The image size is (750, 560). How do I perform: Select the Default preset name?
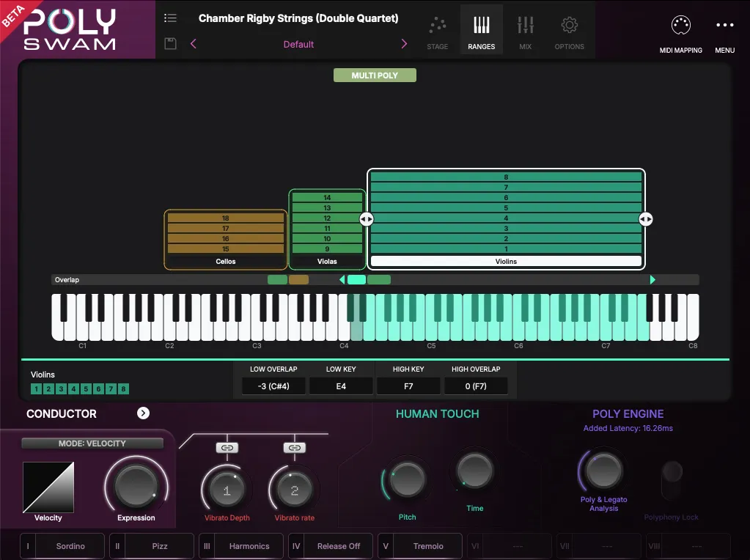click(x=298, y=44)
